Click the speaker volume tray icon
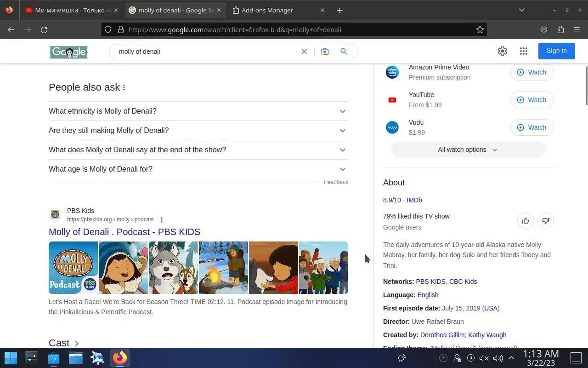Screen dimensions: 588x368 tap(498, 358)
